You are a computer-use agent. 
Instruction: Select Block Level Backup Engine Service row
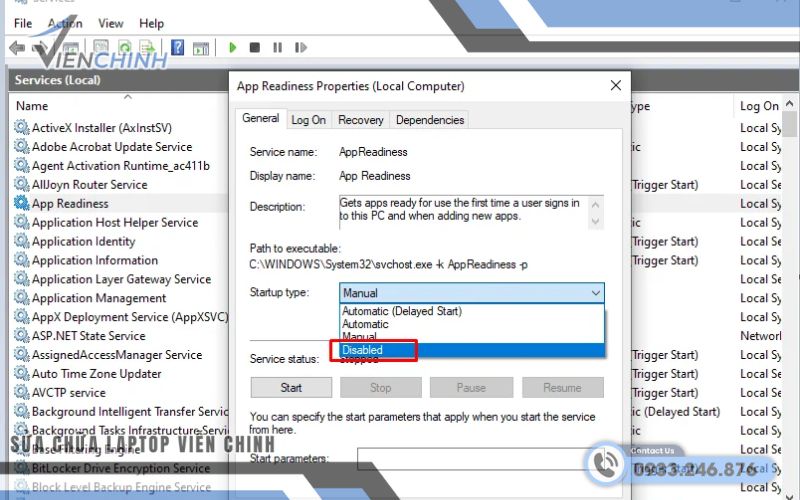[x=121, y=487]
